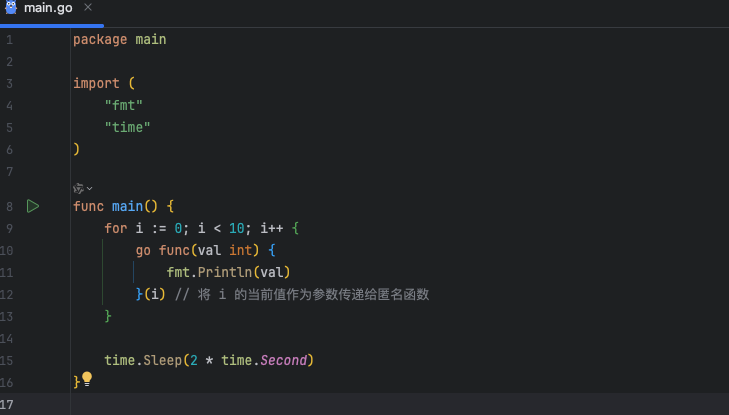This screenshot has width=729, height=415.
Task: Click line number 9 in the gutter
Action: coord(9,229)
